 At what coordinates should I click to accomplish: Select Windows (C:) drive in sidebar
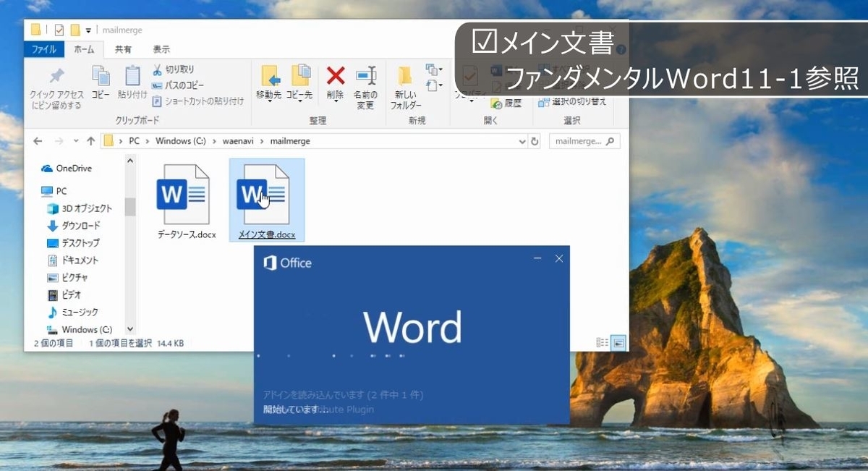(x=80, y=330)
